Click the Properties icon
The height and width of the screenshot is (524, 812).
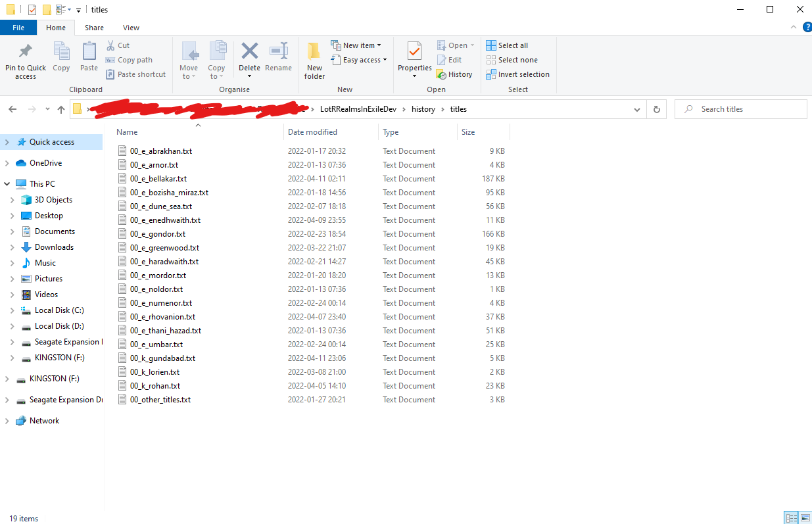point(414,51)
